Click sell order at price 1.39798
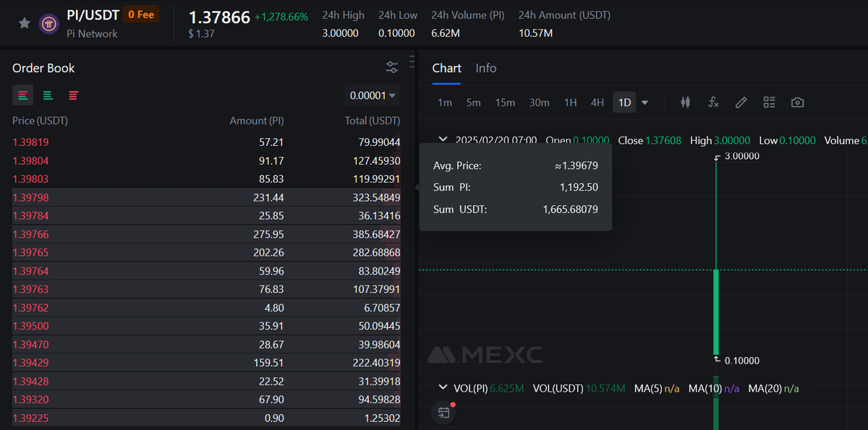The image size is (868, 430). [206, 197]
